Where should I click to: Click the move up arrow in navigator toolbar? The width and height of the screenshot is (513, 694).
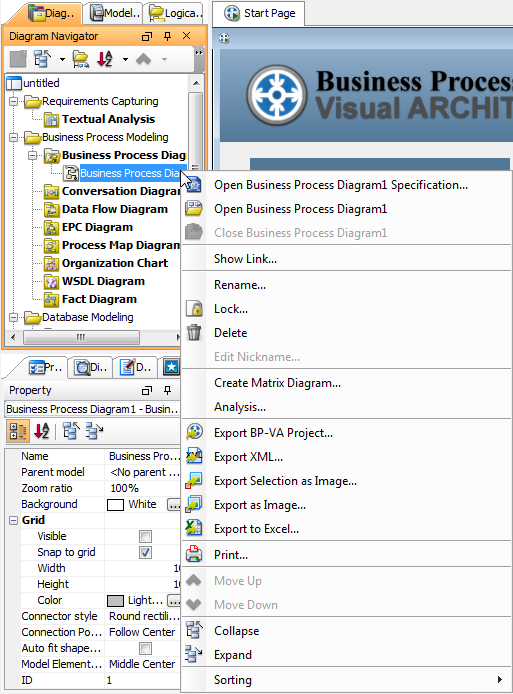143,59
